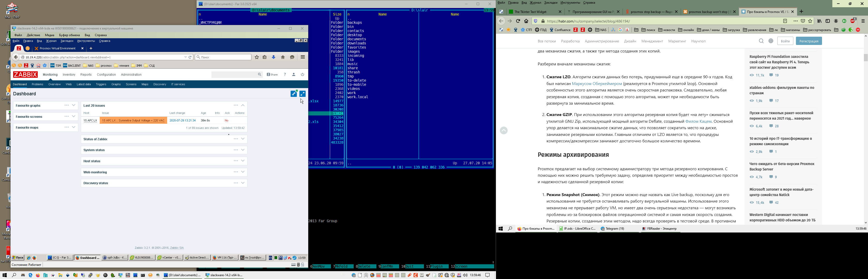868x279 pixels.
Task: Click bookmark star in VM Firefox toolbar
Action: tap(257, 57)
